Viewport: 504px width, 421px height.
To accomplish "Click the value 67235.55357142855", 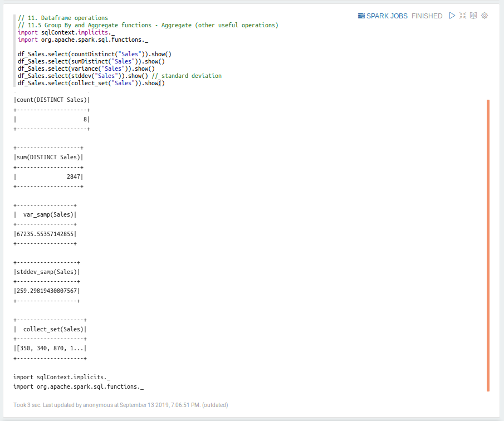I will 45,234.
